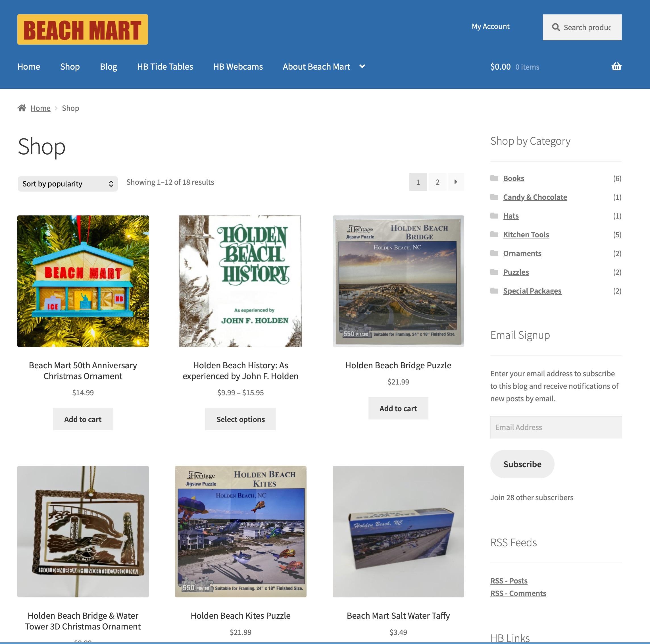Screen dimensions: 650x644
Task: Click the Hats category folder icon
Action: (x=494, y=215)
